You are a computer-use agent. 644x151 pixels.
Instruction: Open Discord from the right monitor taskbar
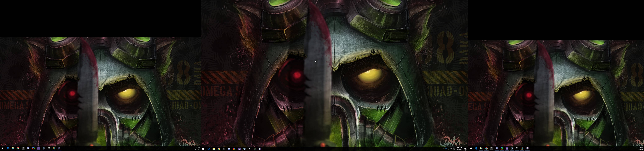[497, 148]
